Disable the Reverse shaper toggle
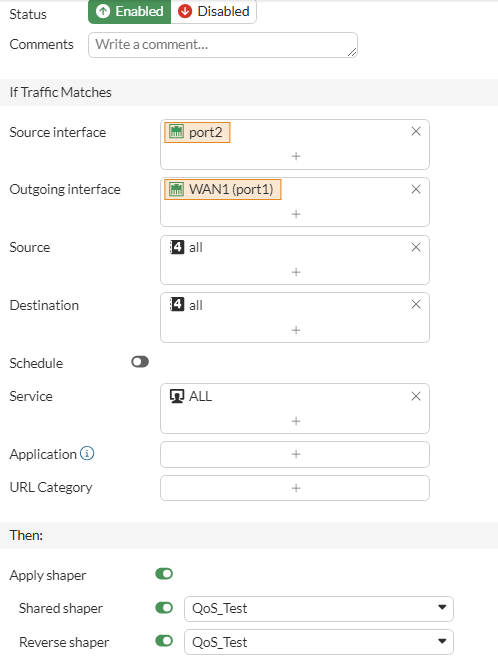The height and width of the screenshot is (656, 498). tap(164, 641)
